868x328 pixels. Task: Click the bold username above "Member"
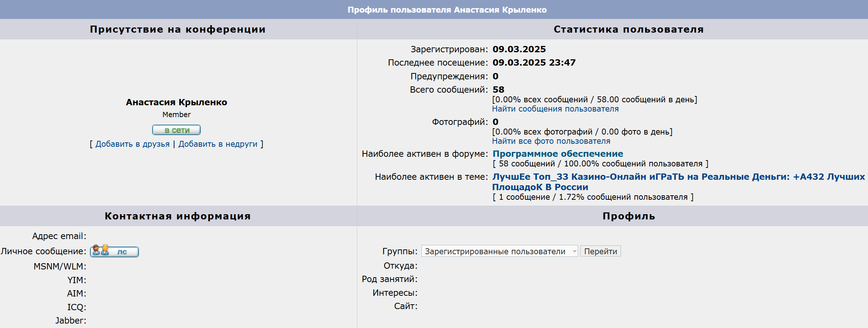(176, 102)
